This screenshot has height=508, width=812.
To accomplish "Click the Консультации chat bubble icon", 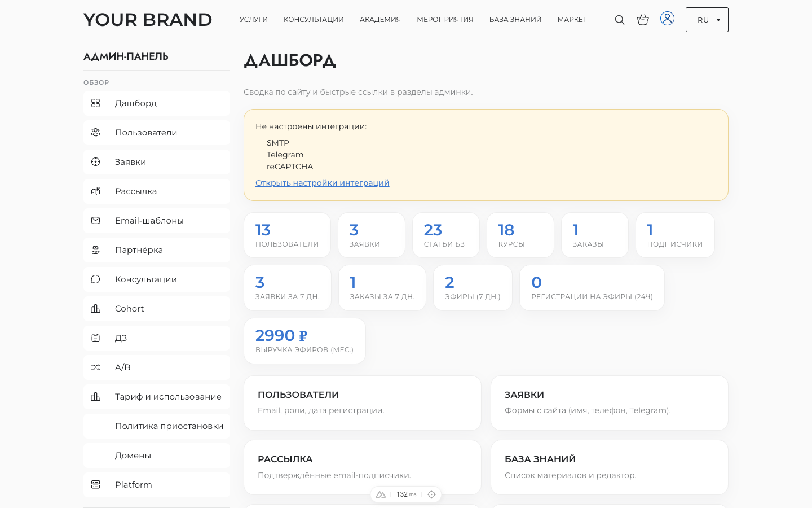I will pyautogui.click(x=96, y=279).
